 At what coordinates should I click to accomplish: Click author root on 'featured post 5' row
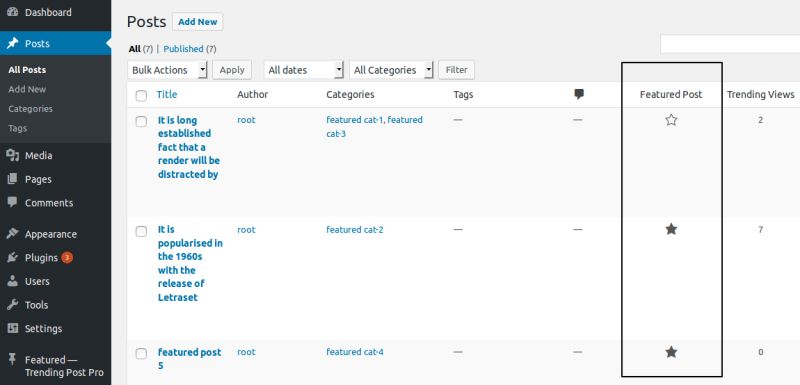tap(246, 352)
